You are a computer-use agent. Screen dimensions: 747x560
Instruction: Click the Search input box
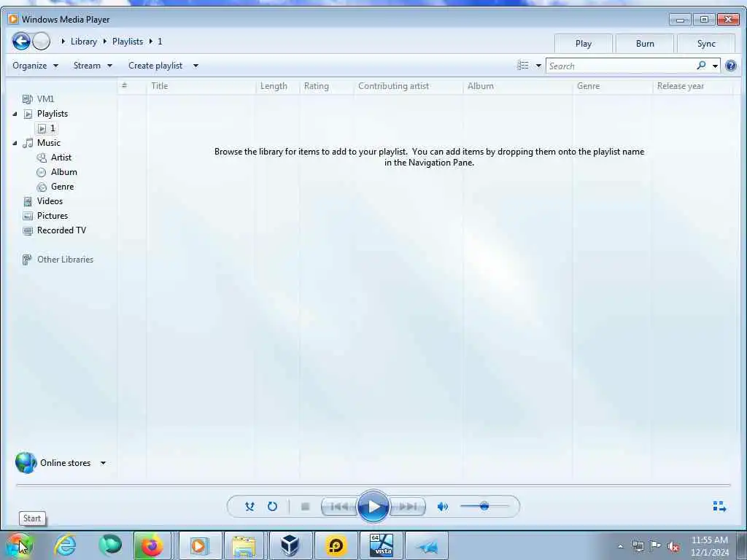pyautogui.click(x=621, y=66)
